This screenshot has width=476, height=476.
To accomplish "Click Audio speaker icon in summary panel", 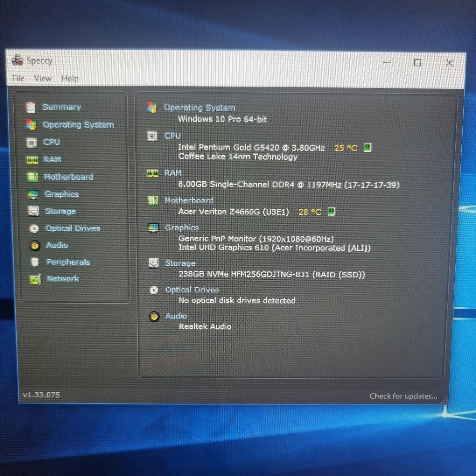I will click(x=154, y=317).
